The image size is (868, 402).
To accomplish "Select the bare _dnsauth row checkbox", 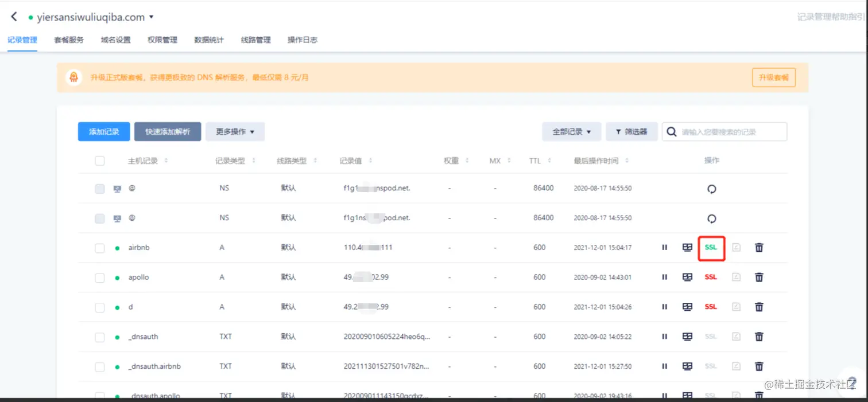I will (x=100, y=337).
